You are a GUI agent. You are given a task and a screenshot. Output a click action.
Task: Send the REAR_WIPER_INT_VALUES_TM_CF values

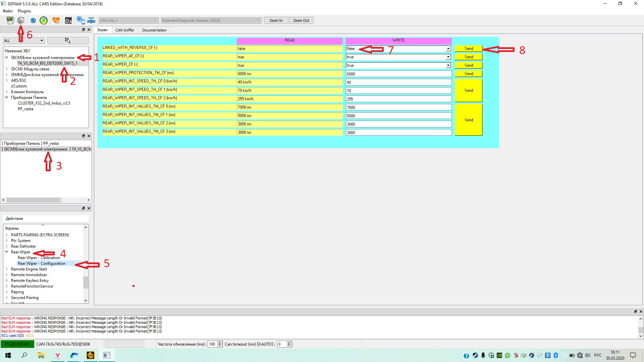pyautogui.click(x=469, y=120)
